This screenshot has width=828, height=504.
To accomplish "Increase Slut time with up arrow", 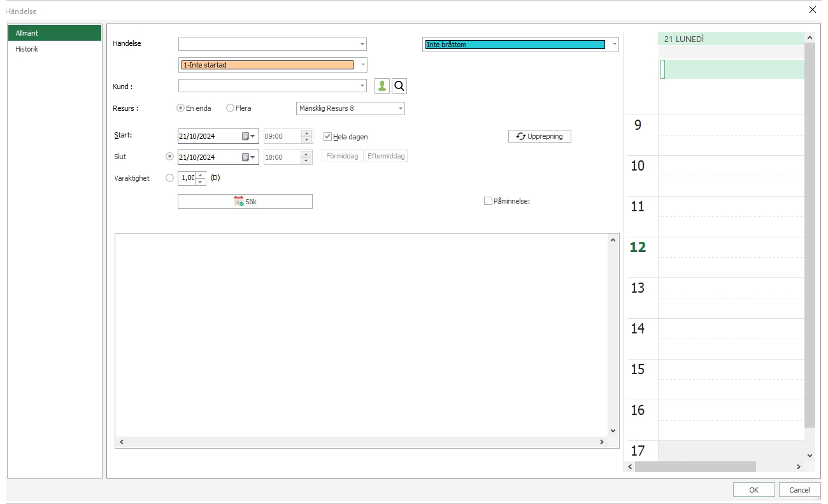I will (306, 154).
